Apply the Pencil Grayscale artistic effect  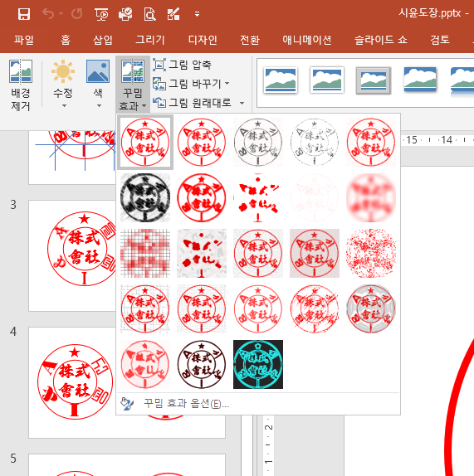click(258, 142)
